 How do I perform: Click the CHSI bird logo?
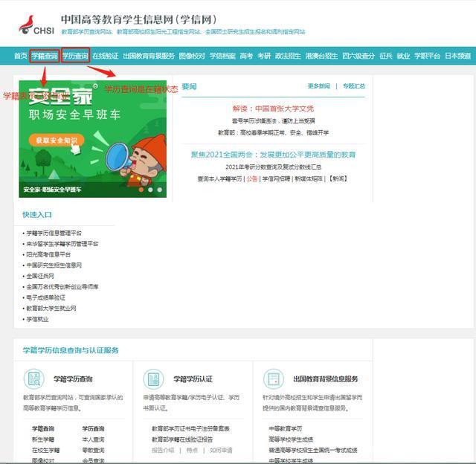[36, 25]
